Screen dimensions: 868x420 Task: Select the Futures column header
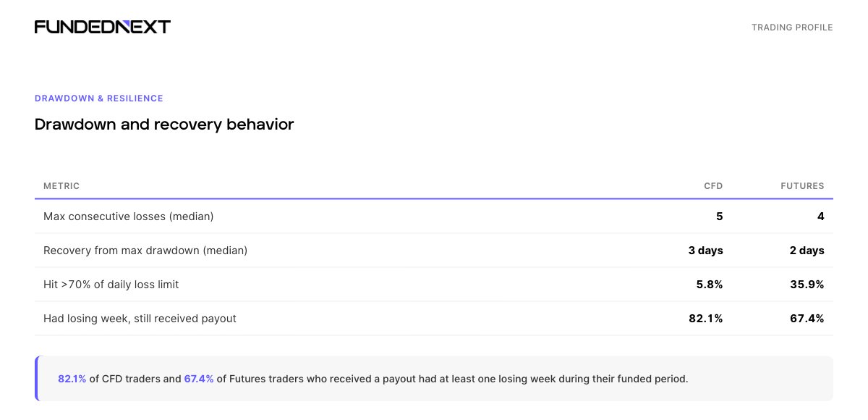pos(802,186)
